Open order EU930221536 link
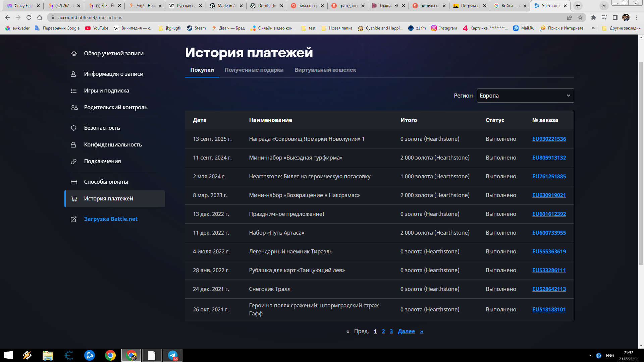Screen dimensions: 644x362 click(x=549, y=139)
